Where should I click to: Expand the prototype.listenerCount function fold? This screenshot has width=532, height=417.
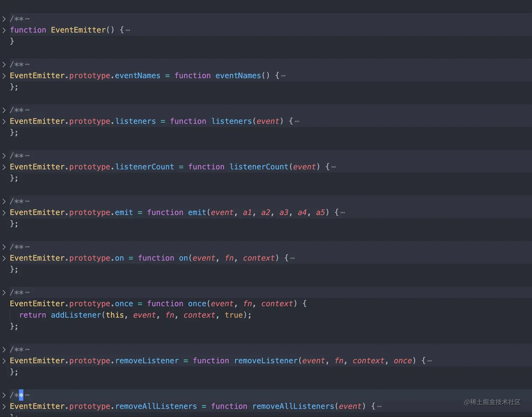pos(4,167)
